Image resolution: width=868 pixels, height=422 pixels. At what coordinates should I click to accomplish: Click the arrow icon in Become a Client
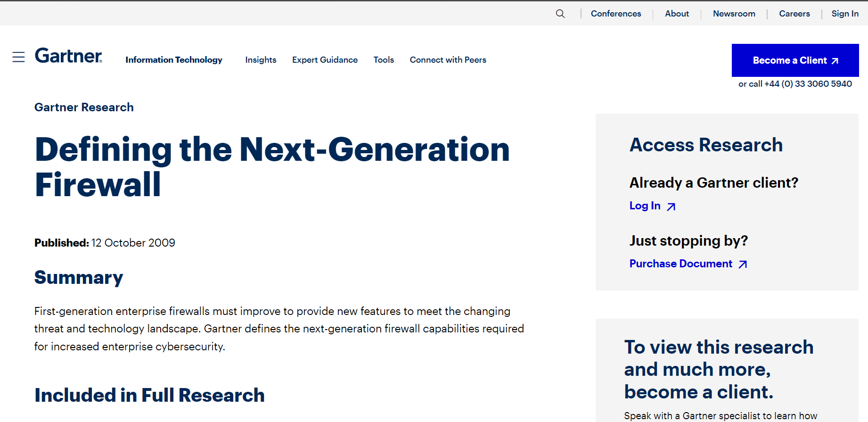pyautogui.click(x=835, y=61)
